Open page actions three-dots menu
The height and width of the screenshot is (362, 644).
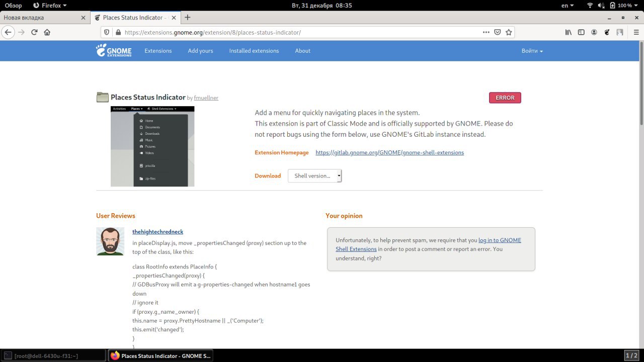pyautogui.click(x=486, y=32)
